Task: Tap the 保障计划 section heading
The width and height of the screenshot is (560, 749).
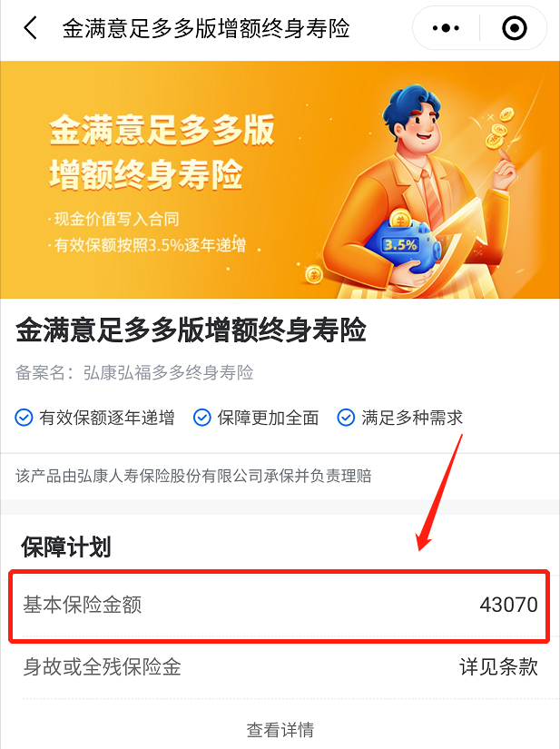Action: (66, 547)
